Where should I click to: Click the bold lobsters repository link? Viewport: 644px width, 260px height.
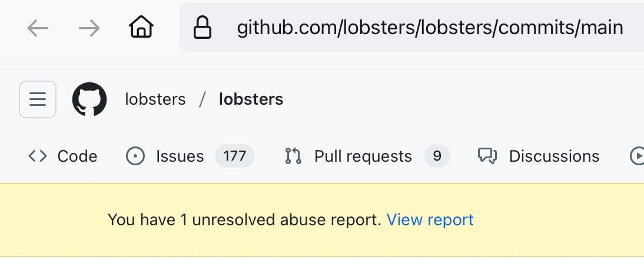pos(251,99)
